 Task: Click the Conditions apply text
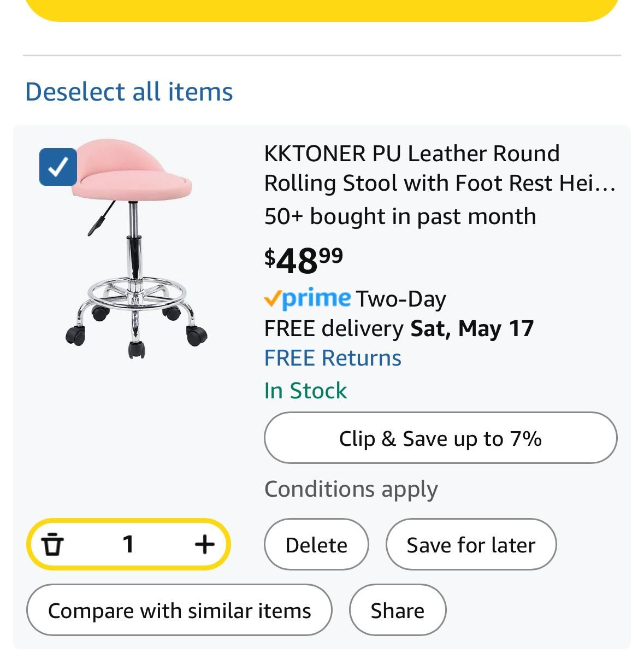(351, 490)
